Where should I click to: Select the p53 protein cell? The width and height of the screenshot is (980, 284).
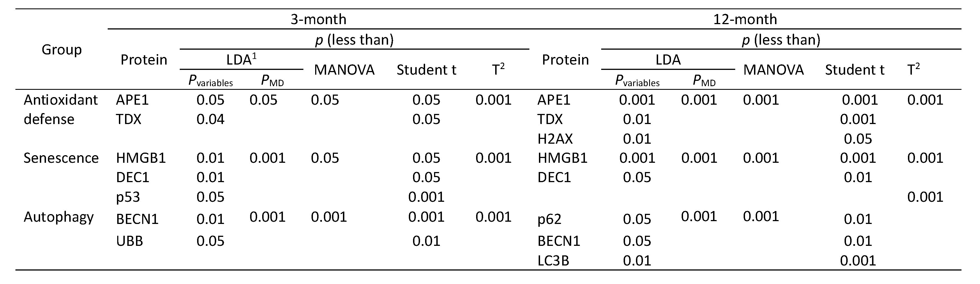128,197
